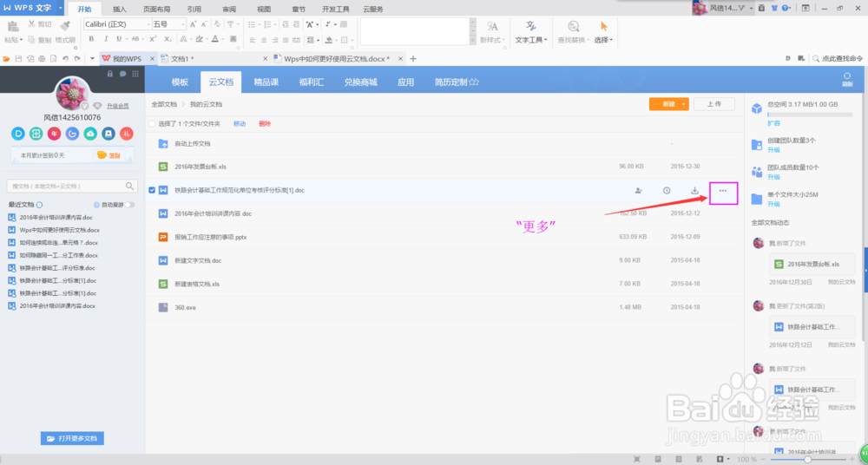Click the magnifier in the sidebar search box

click(x=129, y=186)
